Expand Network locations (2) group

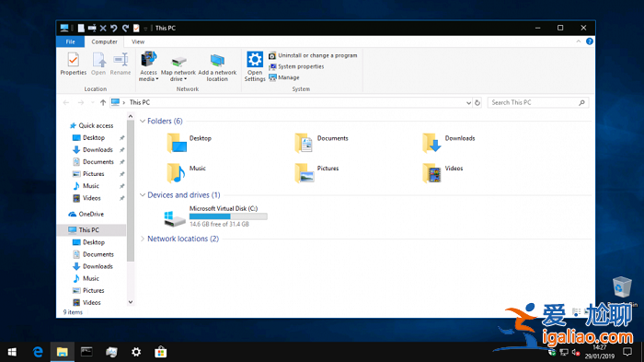pos(143,239)
